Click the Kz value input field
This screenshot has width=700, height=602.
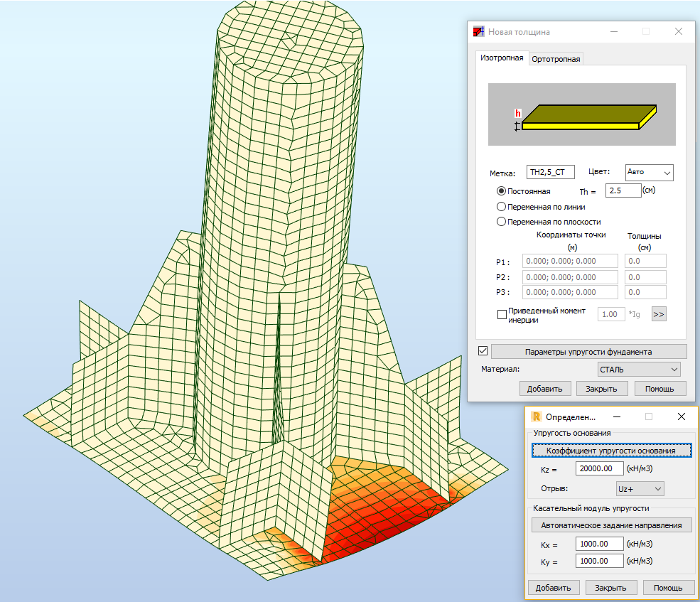pos(599,468)
